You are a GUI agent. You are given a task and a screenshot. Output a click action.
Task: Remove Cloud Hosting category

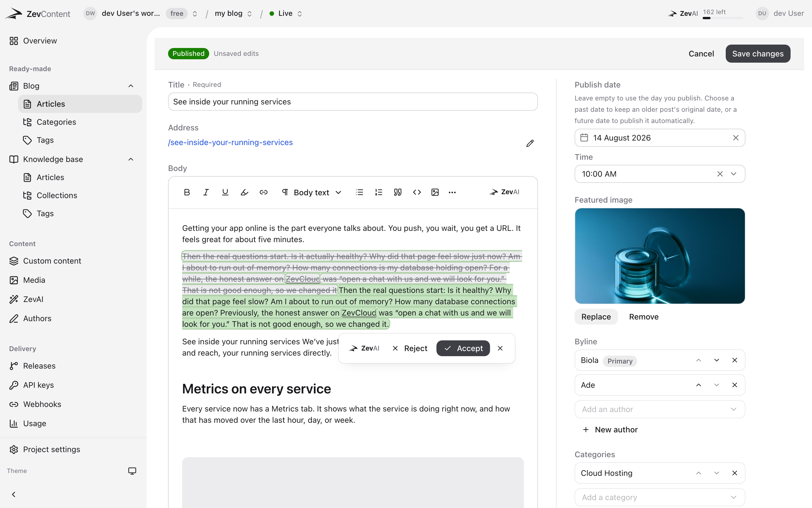coord(734,473)
